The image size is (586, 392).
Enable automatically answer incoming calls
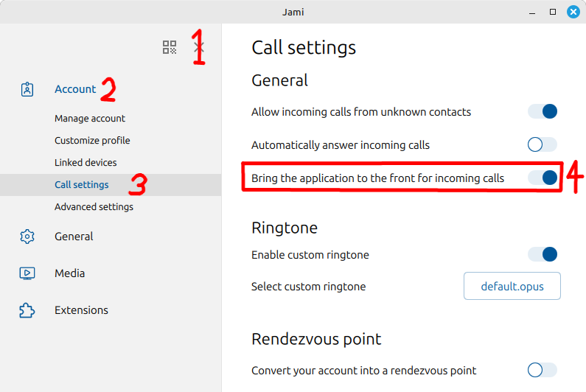point(543,144)
